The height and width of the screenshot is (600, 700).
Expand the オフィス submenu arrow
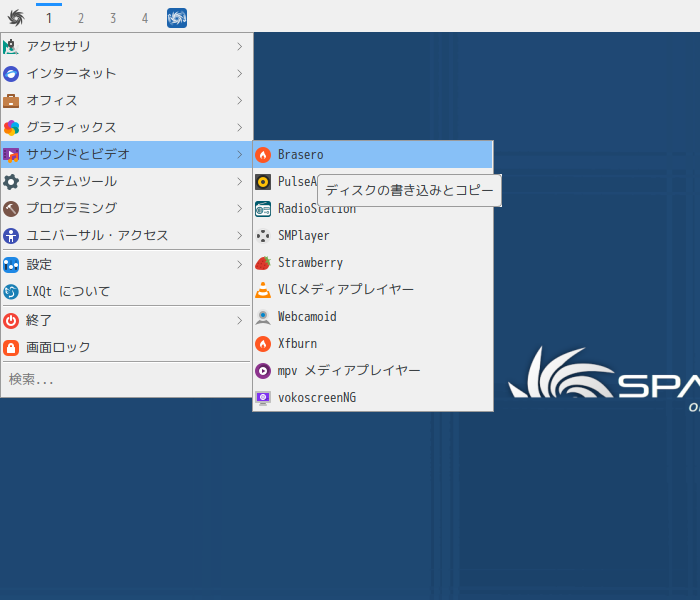(240, 100)
